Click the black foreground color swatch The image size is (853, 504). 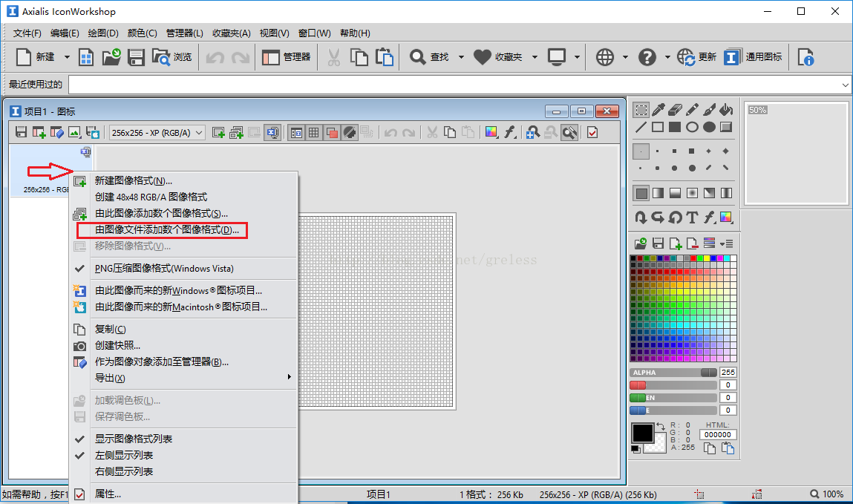click(642, 433)
